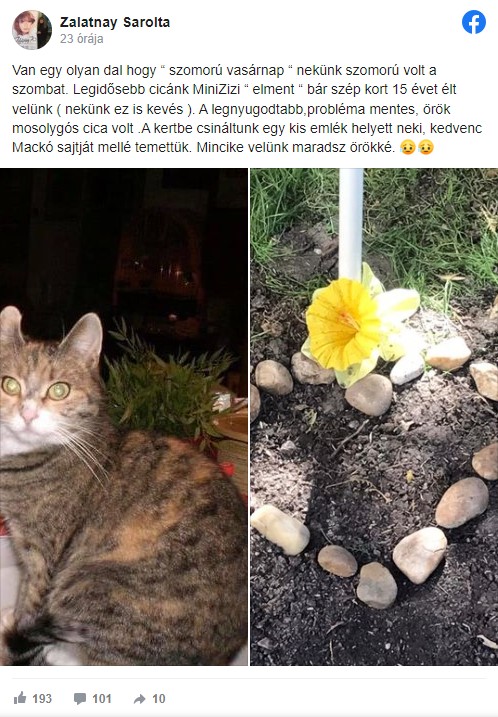The height and width of the screenshot is (717, 498).
Task: Click the thumbs-up like icon
Action: 20,698
